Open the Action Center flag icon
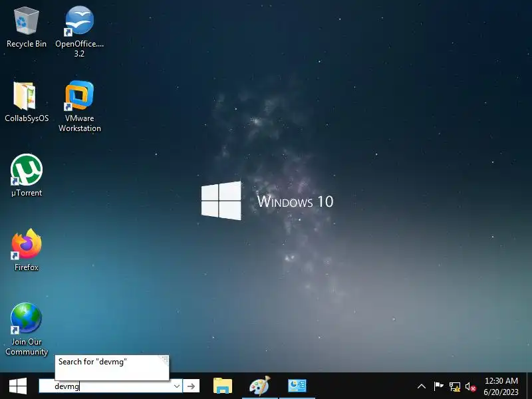This screenshot has width=532, height=399. pyautogui.click(x=438, y=386)
